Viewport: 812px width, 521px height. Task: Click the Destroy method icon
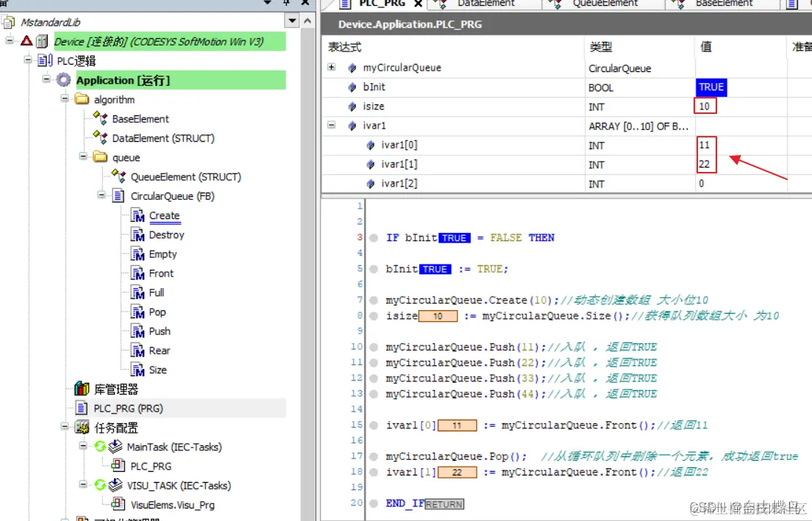point(138,234)
